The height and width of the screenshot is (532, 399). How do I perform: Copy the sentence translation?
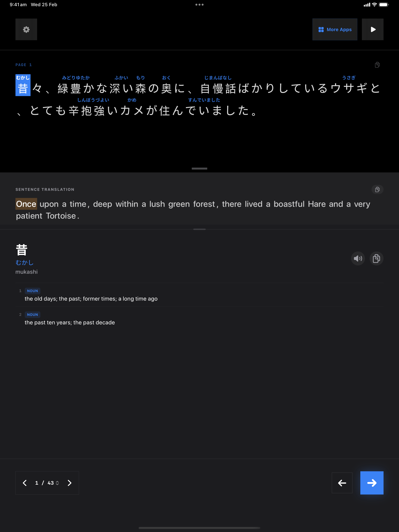(377, 189)
